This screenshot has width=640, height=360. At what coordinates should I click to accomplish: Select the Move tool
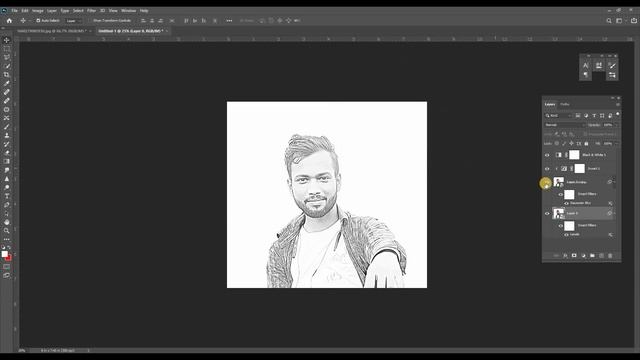[7, 40]
